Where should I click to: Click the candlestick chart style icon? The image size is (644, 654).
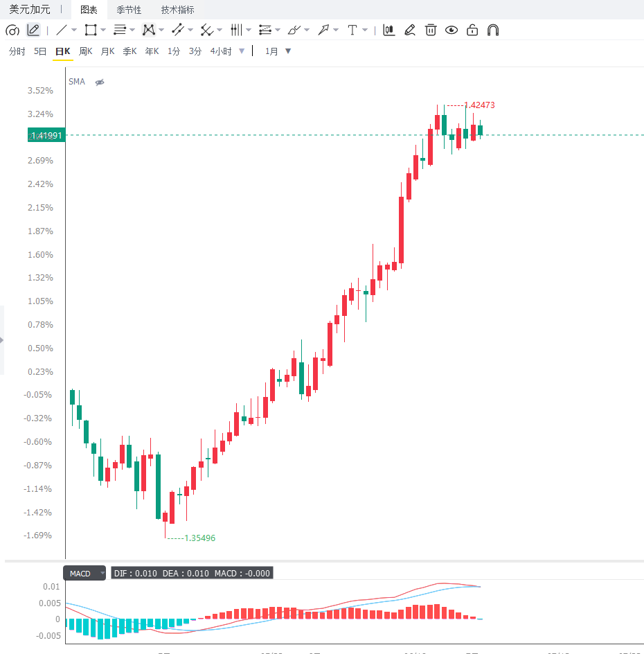click(x=389, y=30)
